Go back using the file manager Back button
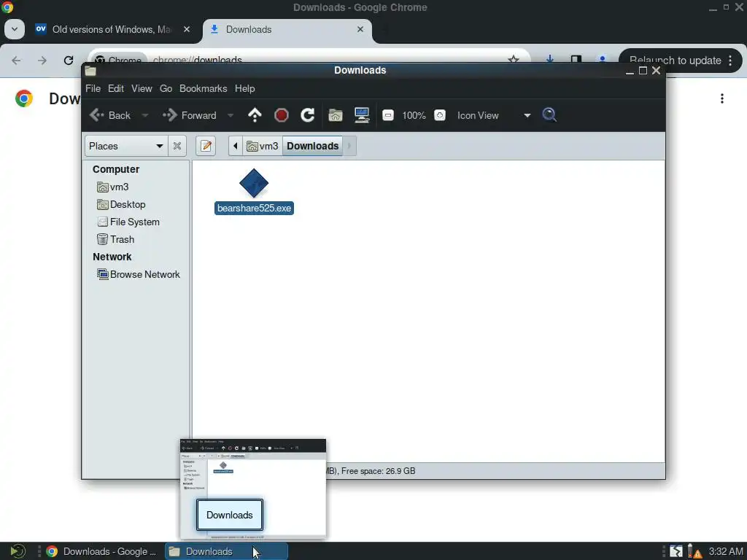Screen dimensions: 747x560 (110, 115)
